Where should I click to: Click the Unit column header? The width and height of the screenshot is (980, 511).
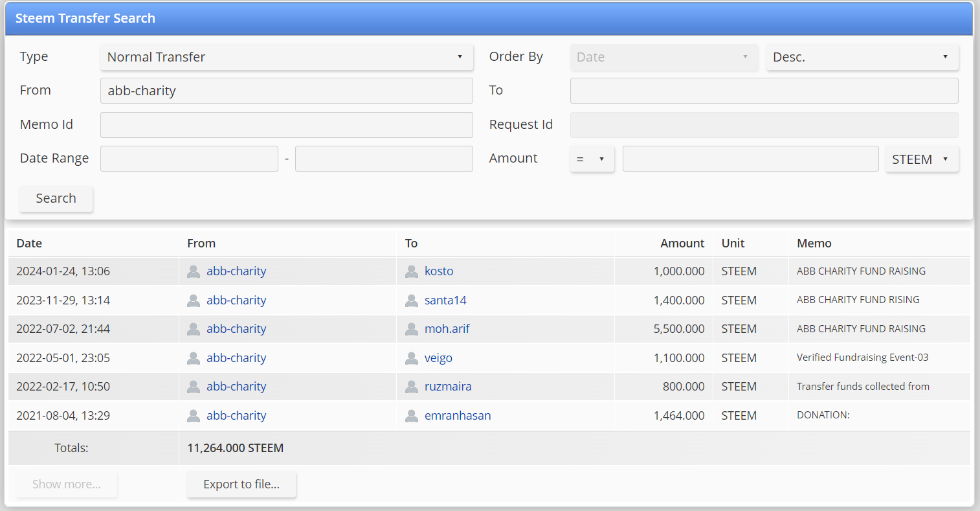733,244
